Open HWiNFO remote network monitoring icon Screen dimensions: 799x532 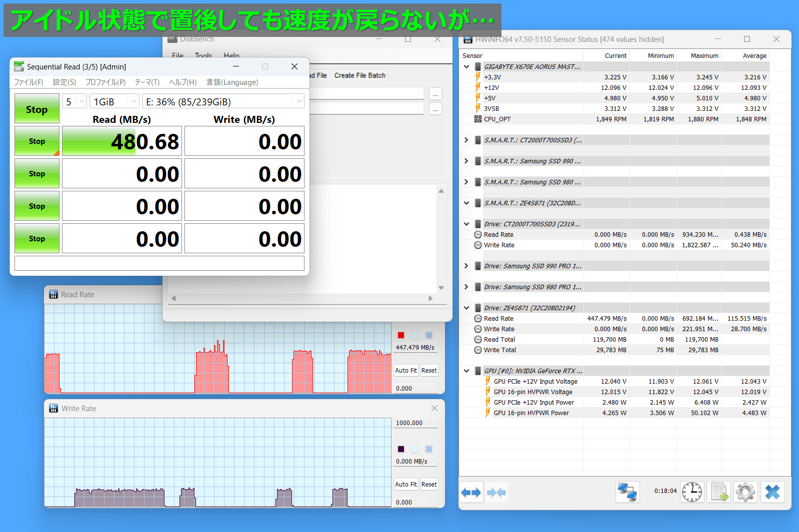tap(627, 493)
